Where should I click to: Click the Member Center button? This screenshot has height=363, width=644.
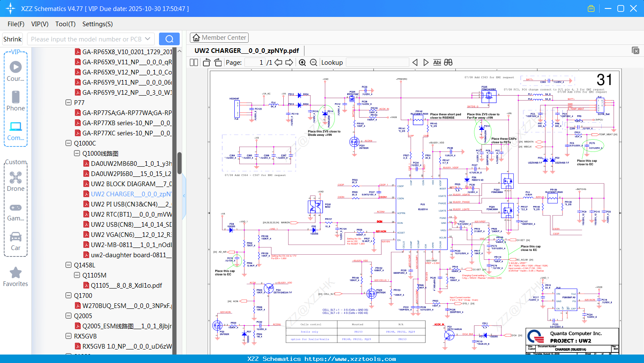(x=219, y=38)
